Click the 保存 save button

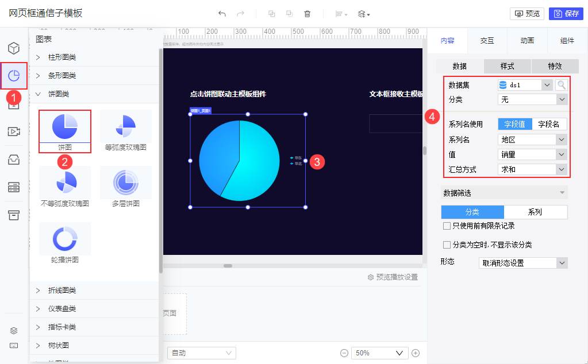(566, 14)
